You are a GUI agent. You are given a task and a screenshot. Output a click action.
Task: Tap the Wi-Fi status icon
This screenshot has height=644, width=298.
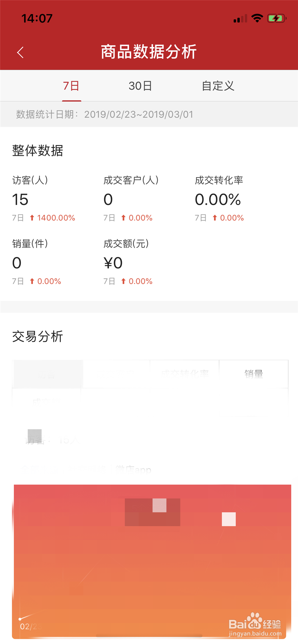tap(257, 18)
